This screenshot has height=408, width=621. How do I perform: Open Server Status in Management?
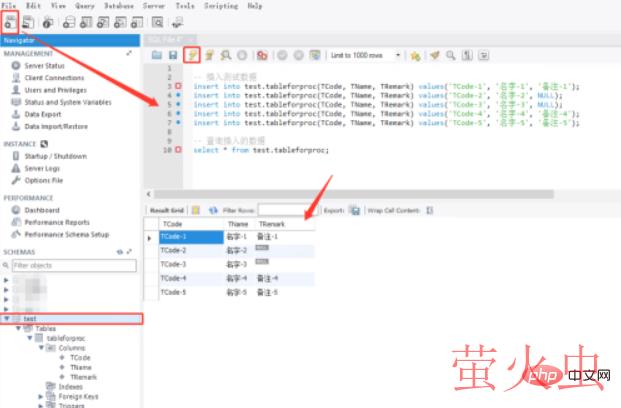coord(47,66)
